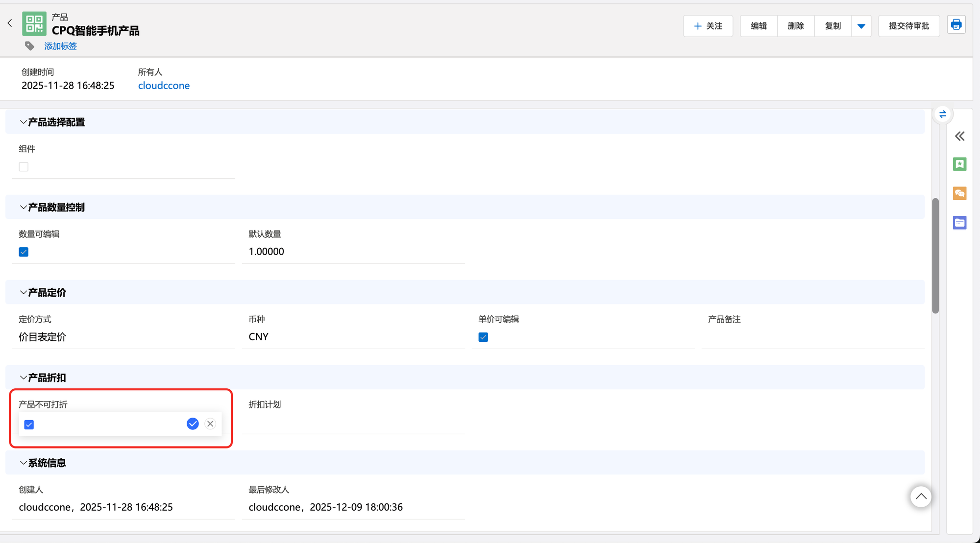Screen dimensions: 980x543
Task: Click the vertical scrollbar thumb
Action: click(935, 255)
